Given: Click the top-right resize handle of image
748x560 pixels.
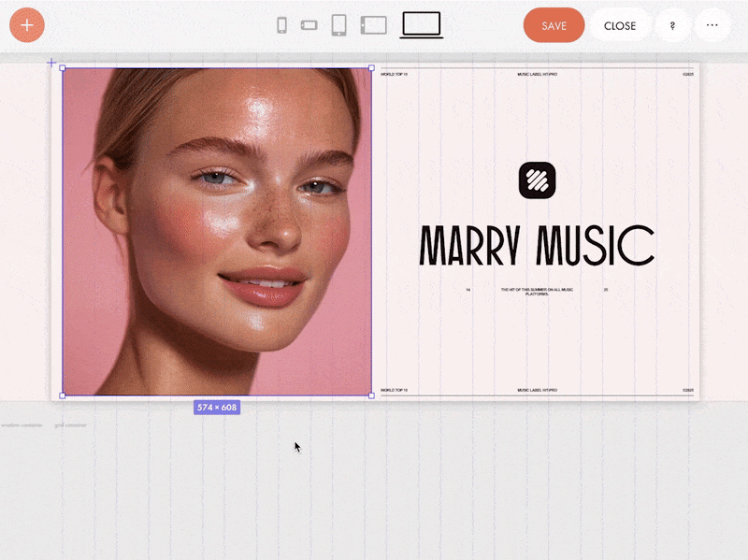Looking at the screenshot, I should [371, 68].
